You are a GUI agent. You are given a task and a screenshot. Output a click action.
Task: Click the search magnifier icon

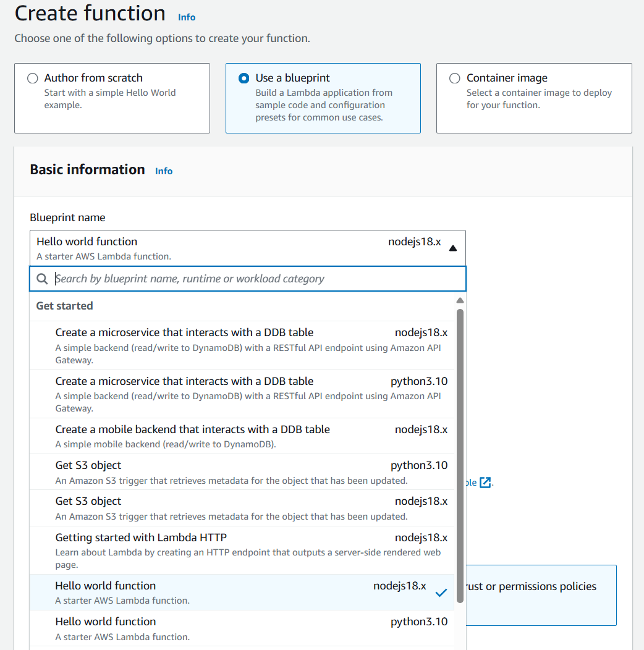(x=42, y=279)
